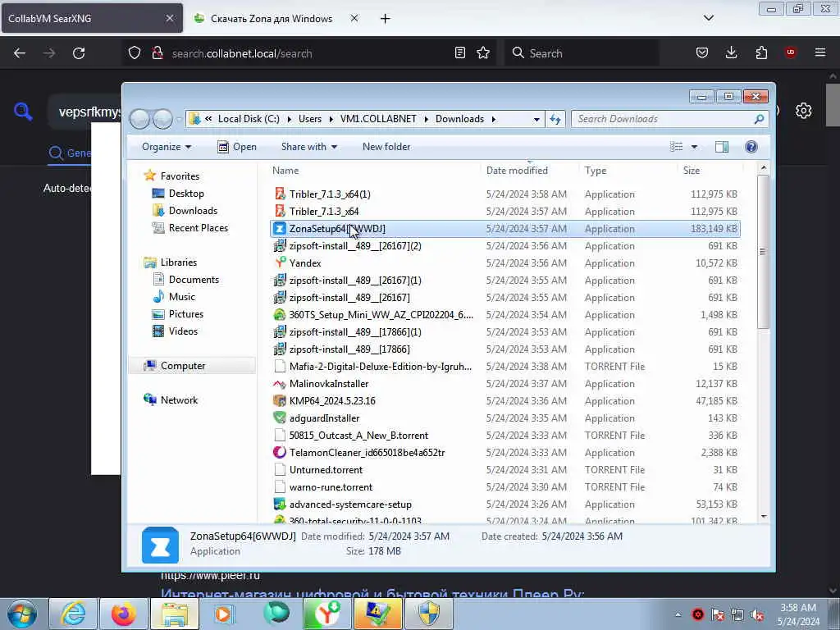The width and height of the screenshot is (840, 630).
Task: Select the Pictures library
Action: point(186,314)
